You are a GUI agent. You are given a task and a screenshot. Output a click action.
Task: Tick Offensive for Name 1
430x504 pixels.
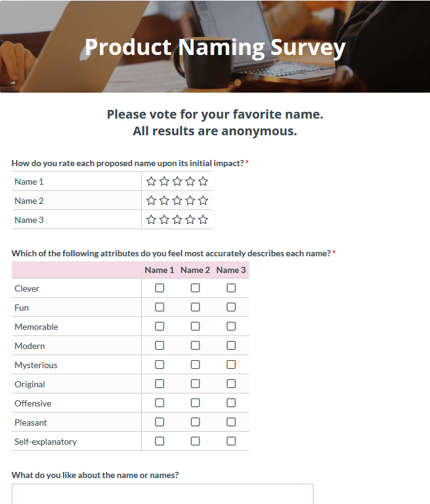tap(160, 403)
